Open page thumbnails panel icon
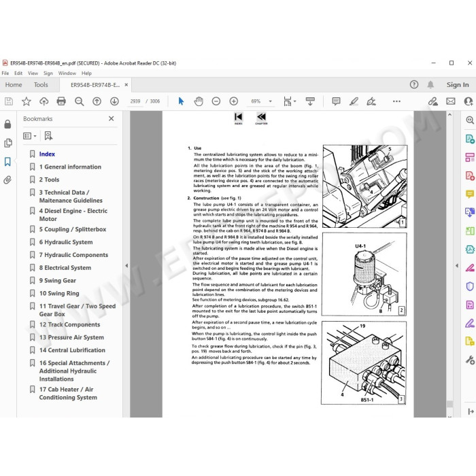Screen dimensions: 476x476 (x=8, y=143)
